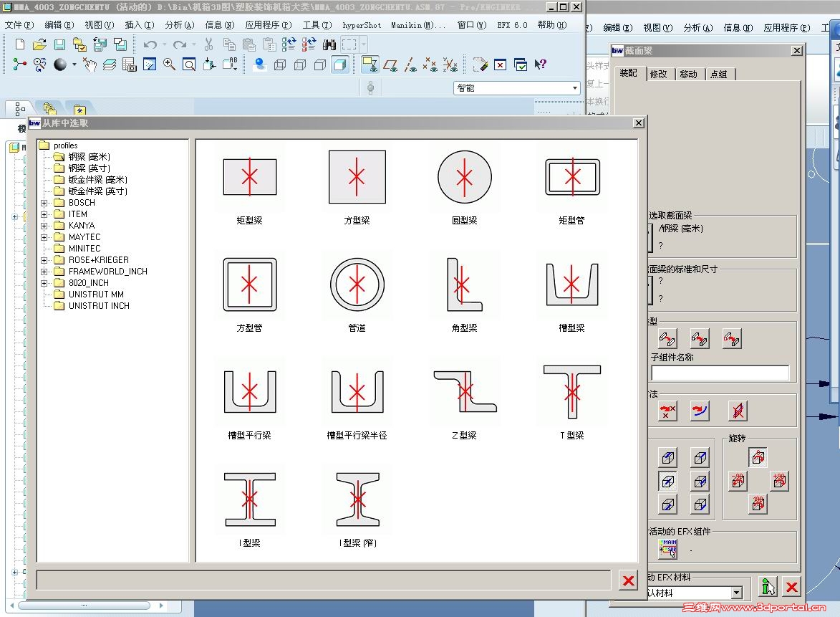The image size is (840, 617).
Task: Click the favorites star folder tab icon
Action: point(79,110)
